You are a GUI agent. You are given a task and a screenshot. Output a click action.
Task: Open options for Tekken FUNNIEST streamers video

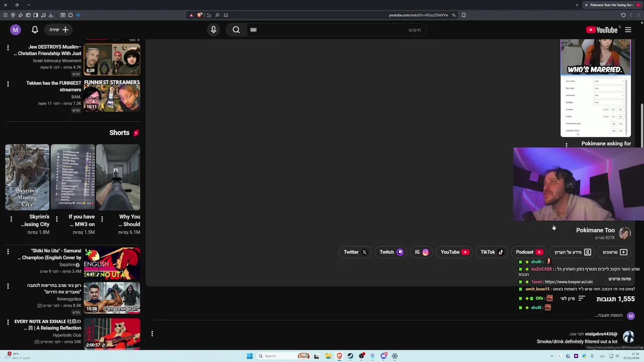[x=8, y=84]
